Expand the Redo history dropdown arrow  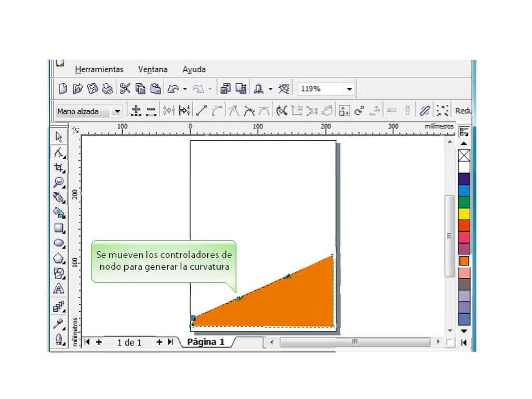pos(210,89)
